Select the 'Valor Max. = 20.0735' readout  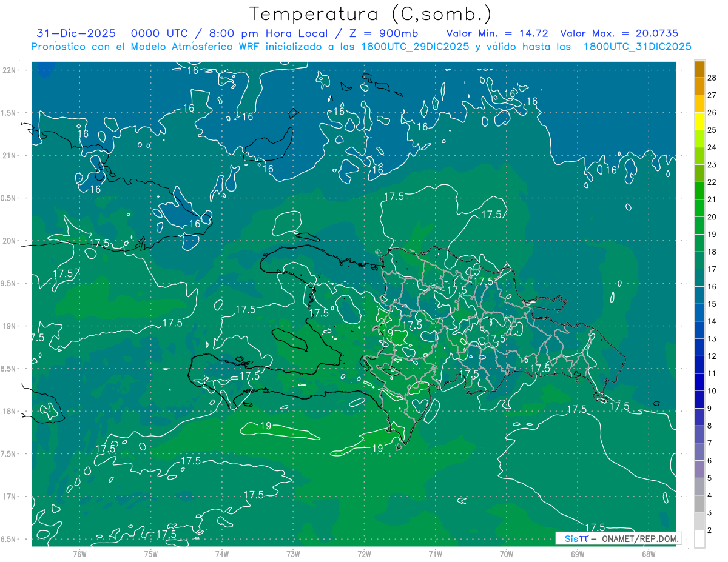(619, 33)
